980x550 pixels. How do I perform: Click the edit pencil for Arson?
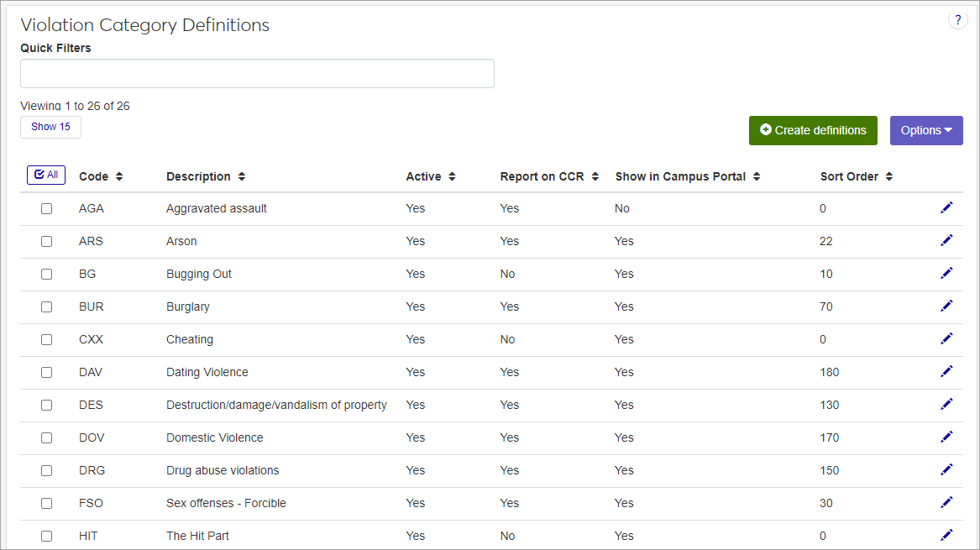pos(946,241)
